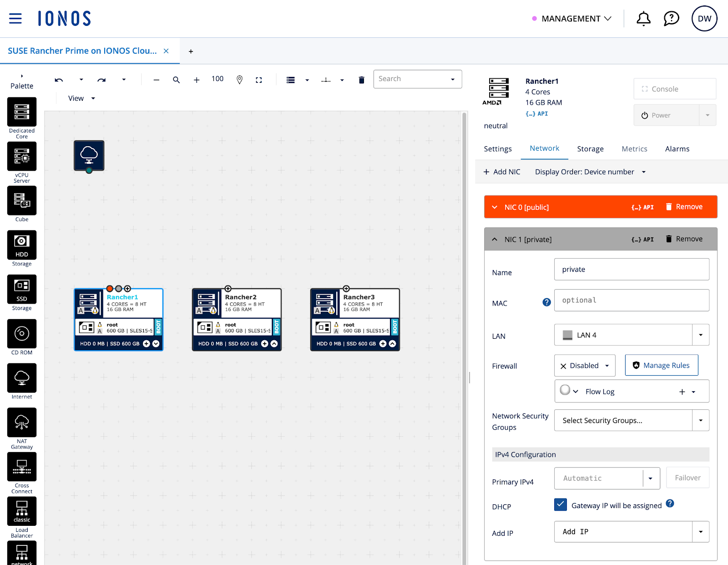Uncheck the DHCP checkbox

[561, 504]
